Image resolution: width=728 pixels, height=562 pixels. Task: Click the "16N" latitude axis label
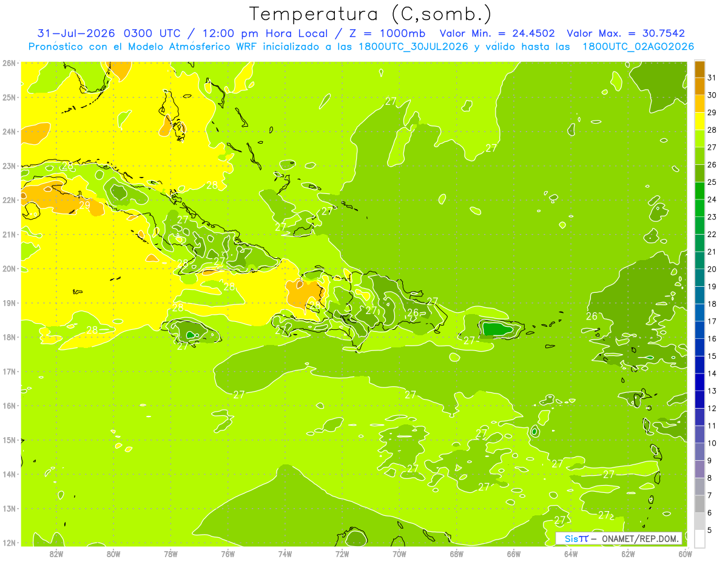coord(8,406)
